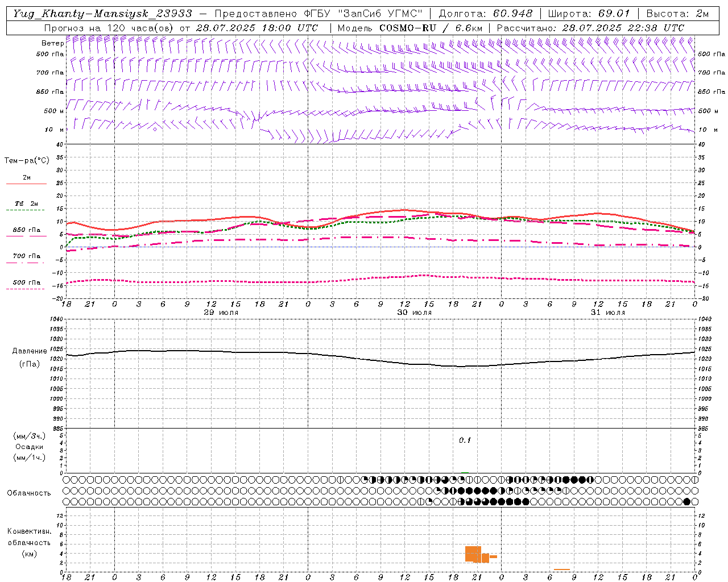
Task: Click the '(мм/1ч.)' precipitation unit label
Action: pyautogui.click(x=29, y=458)
